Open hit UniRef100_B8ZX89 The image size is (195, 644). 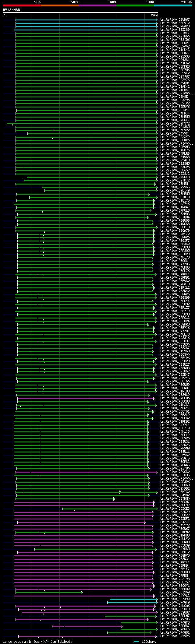[175, 30]
